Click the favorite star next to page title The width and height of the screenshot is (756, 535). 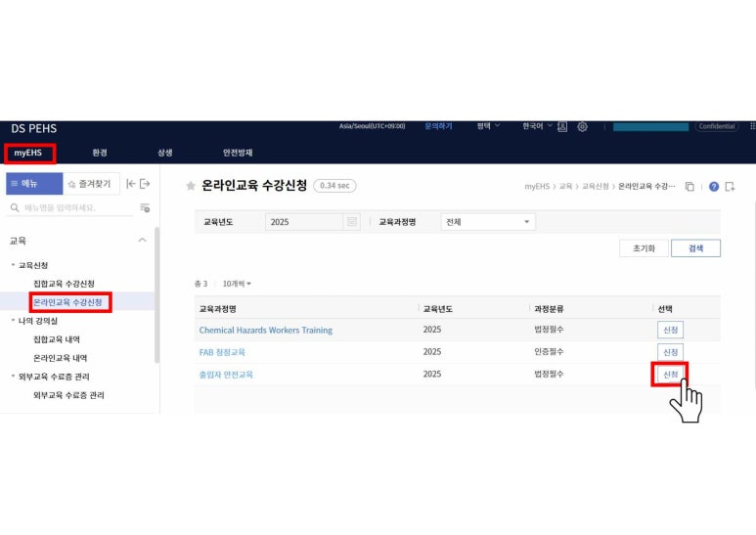(x=191, y=186)
